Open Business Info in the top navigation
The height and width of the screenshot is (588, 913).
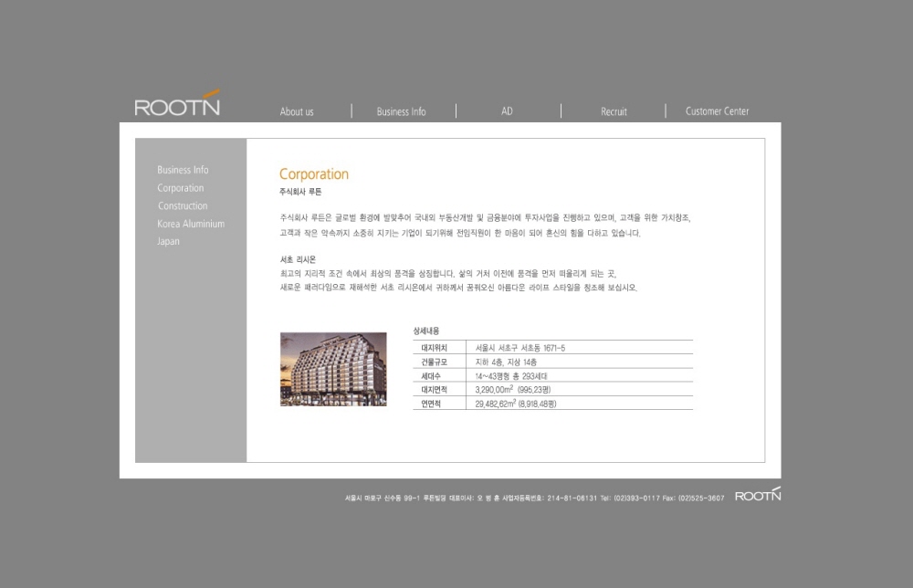401,111
